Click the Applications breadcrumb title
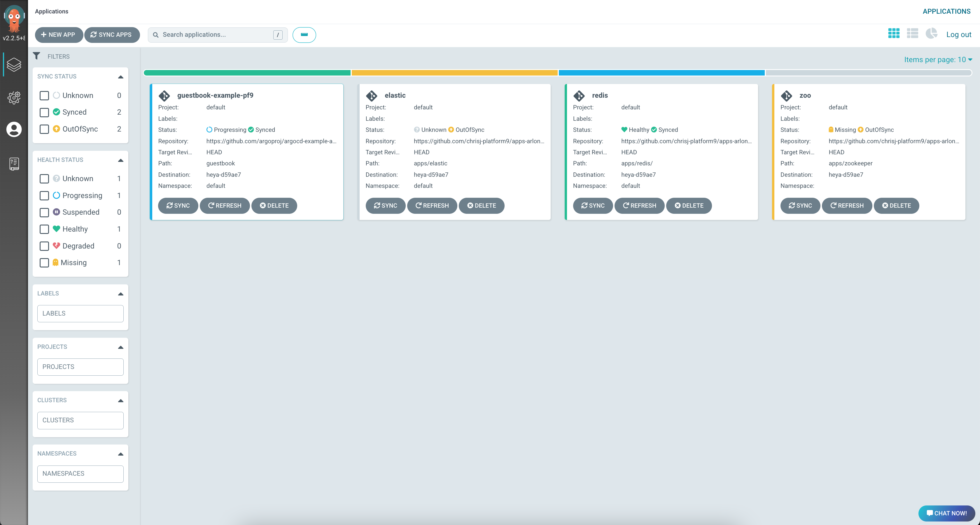Image resolution: width=980 pixels, height=525 pixels. point(52,11)
